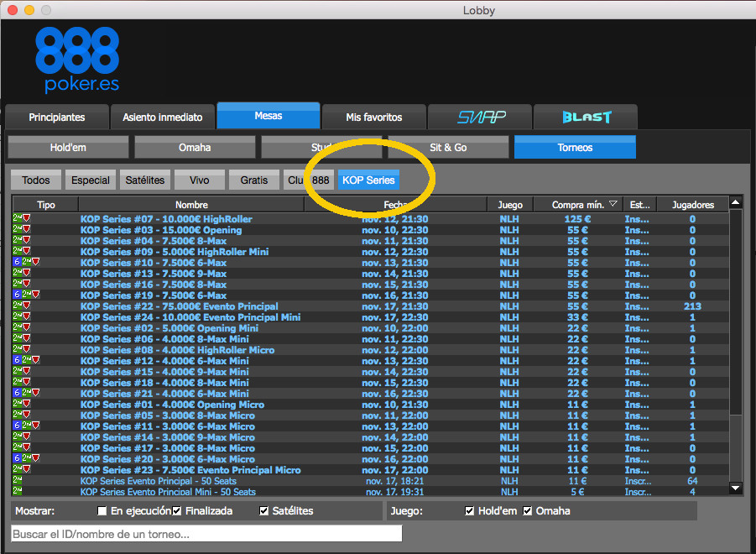This screenshot has width=756, height=554.
Task: Uncheck the Satélites filter checkbox
Action: click(x=263, y=510)
